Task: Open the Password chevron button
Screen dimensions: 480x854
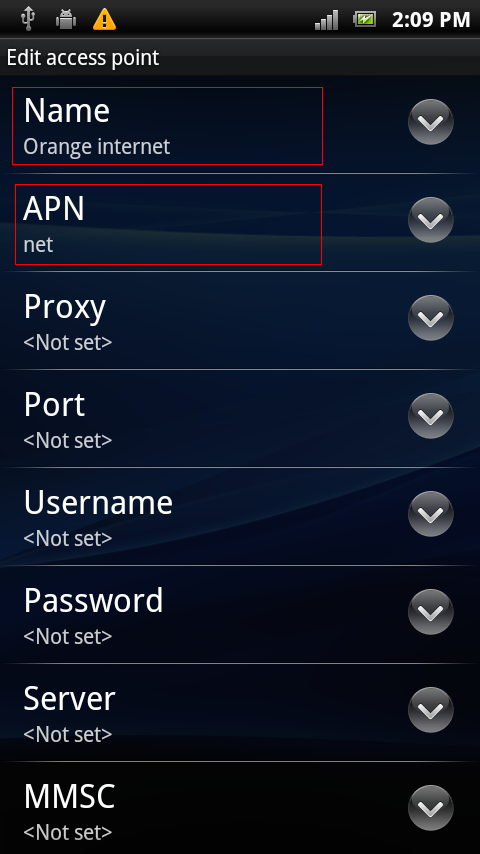Action: [x=430, y=612]
